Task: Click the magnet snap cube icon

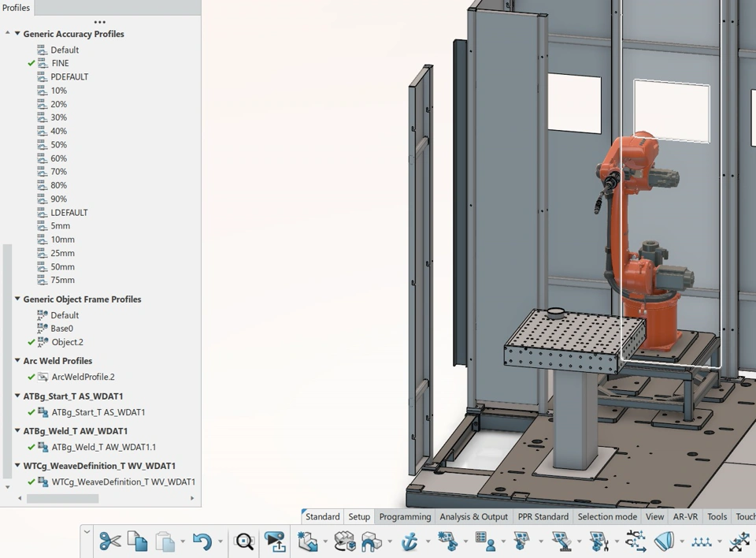Action: (372, 541)
